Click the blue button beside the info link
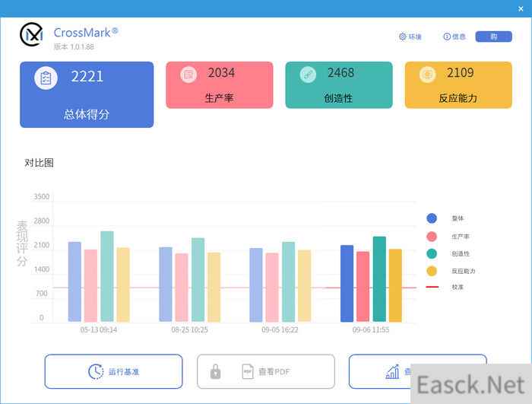This screenshot has height=404, width=532. pos(494,37)
